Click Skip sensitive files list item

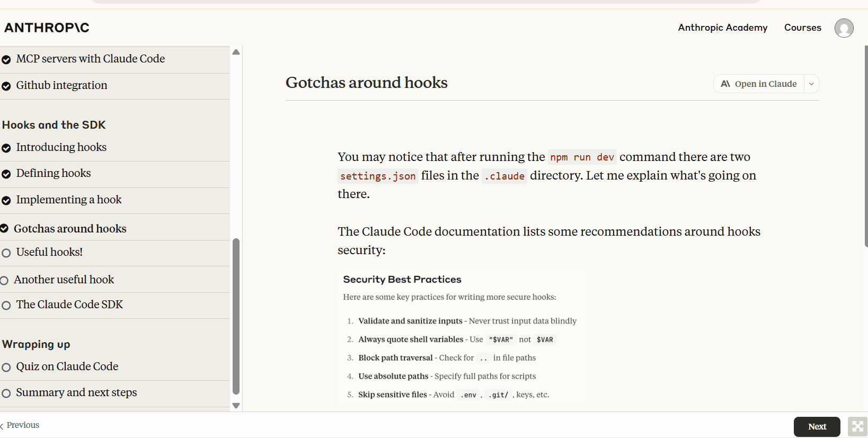tap(448, 395)
